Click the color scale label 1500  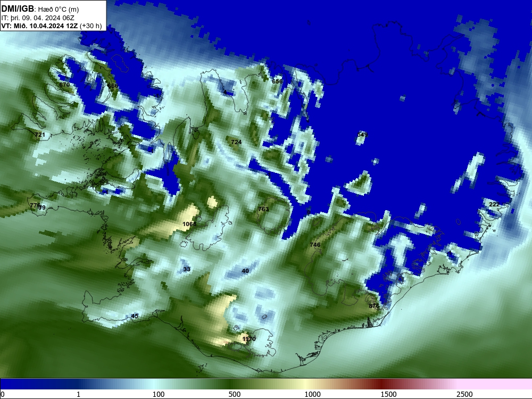[388, 394]
